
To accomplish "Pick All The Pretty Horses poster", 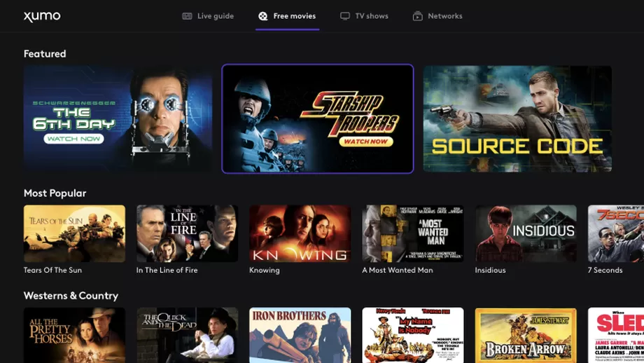I will pos(74,335).
